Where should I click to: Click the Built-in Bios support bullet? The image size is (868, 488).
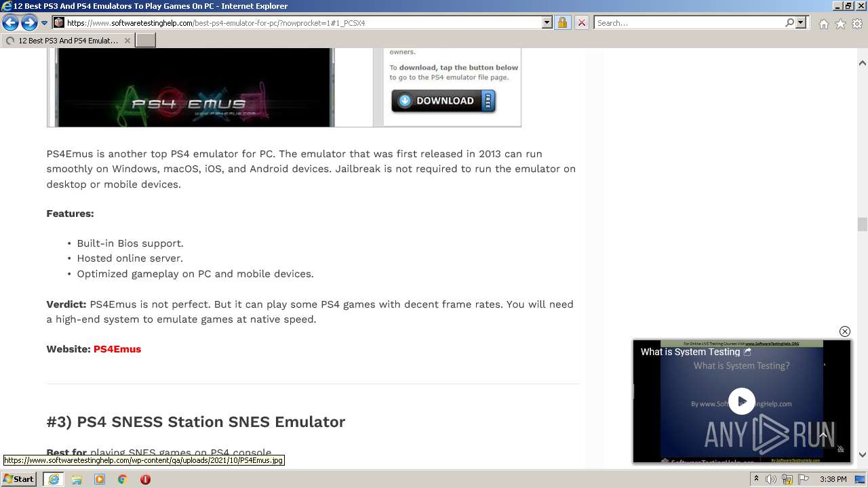130,243
